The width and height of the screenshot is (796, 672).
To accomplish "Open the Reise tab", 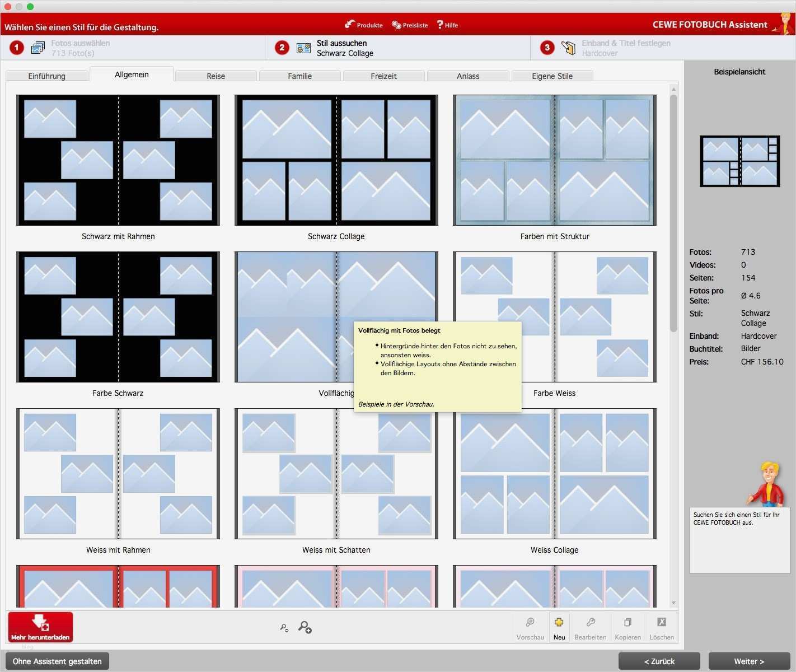I will pos(216,76).
